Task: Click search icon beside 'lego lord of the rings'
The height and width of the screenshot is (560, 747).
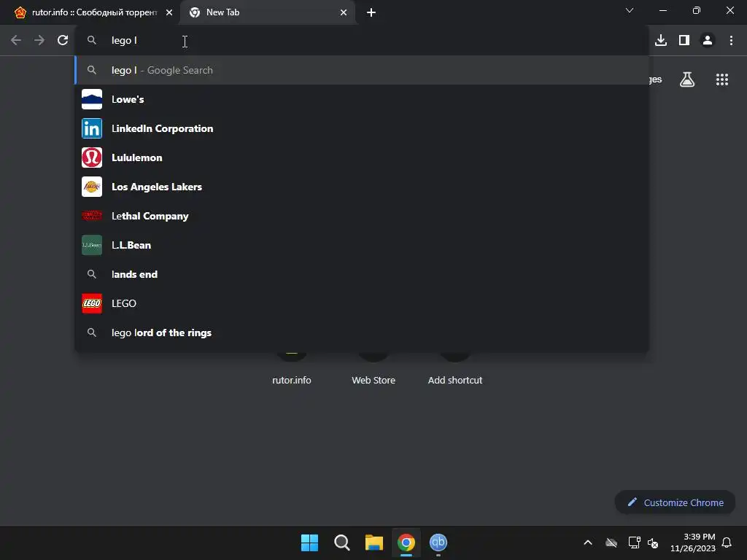Action: (91, 332)
